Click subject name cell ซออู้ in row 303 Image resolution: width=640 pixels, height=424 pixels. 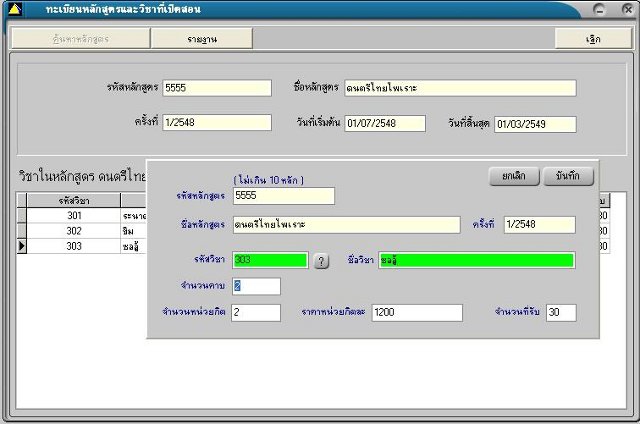[133, 246]
